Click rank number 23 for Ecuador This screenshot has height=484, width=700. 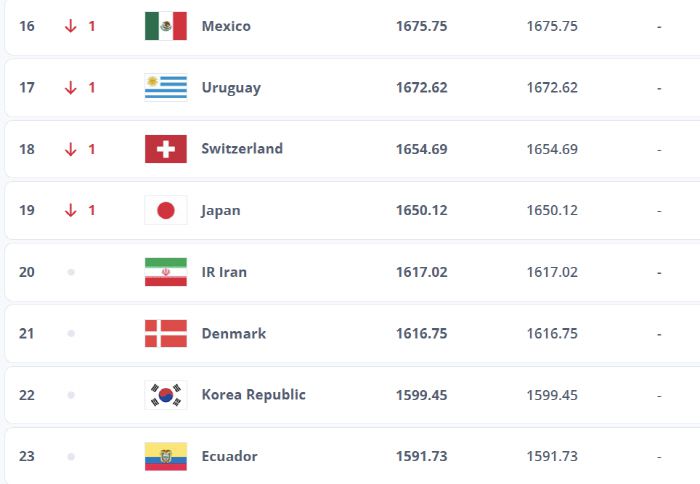tap(27, 457)
